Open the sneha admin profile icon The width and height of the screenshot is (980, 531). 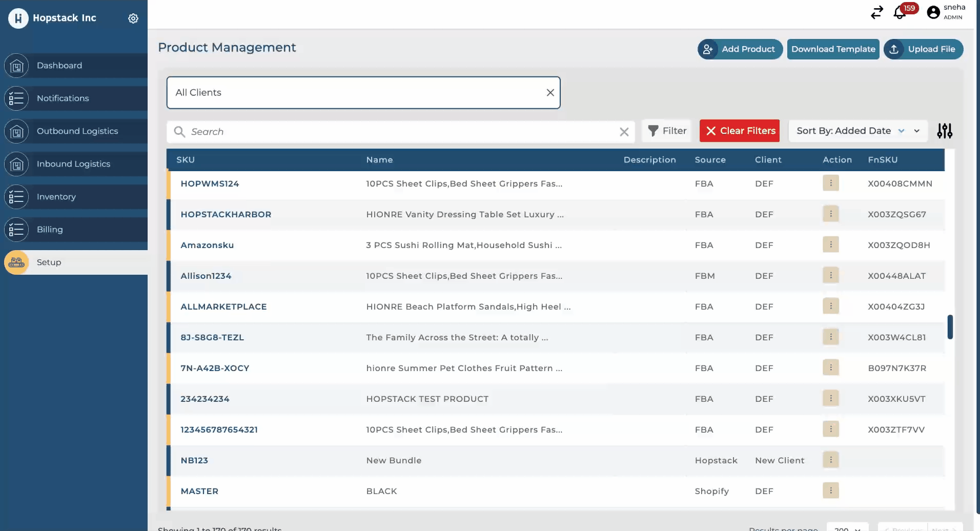pyautogui.click(x=933, y=12)
